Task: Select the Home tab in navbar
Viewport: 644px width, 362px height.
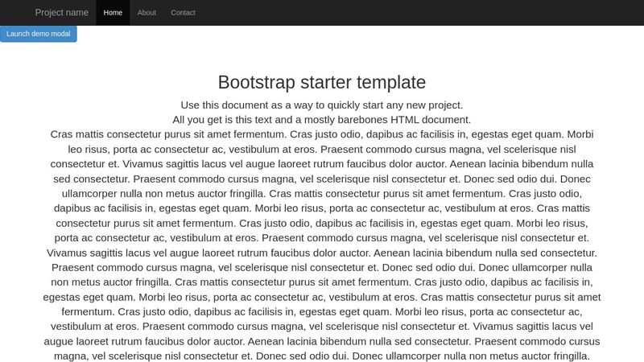Action: 113,13
